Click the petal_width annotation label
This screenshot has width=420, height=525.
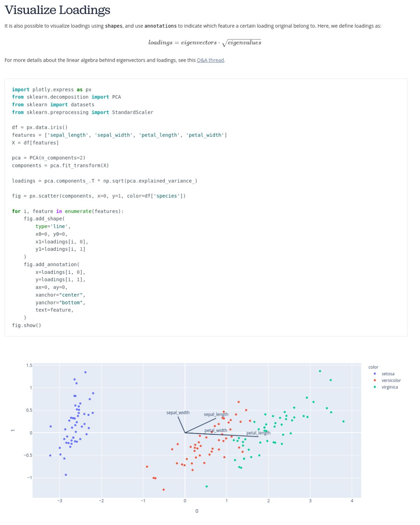tap(216, 430)
